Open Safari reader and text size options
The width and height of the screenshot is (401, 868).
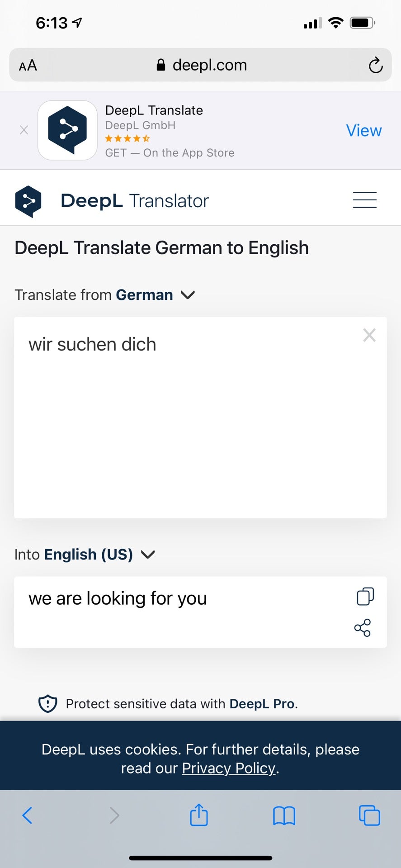coord(28,66)
